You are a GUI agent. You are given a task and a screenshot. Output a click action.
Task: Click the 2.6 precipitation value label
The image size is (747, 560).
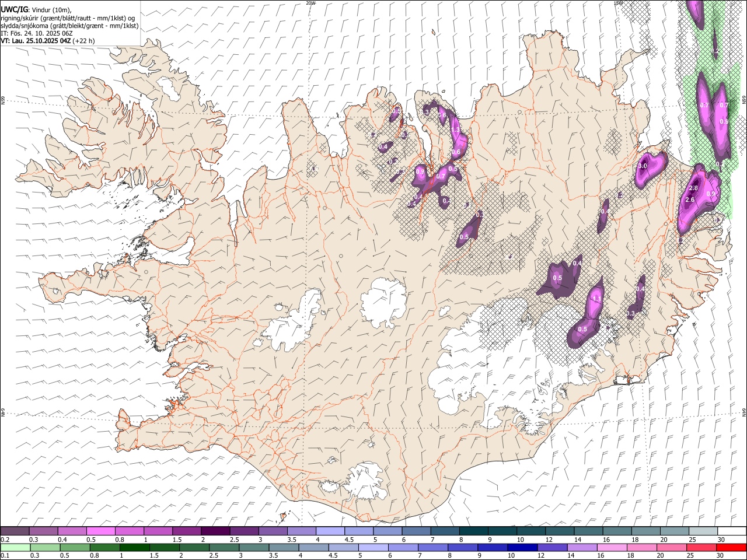(690, 200)
